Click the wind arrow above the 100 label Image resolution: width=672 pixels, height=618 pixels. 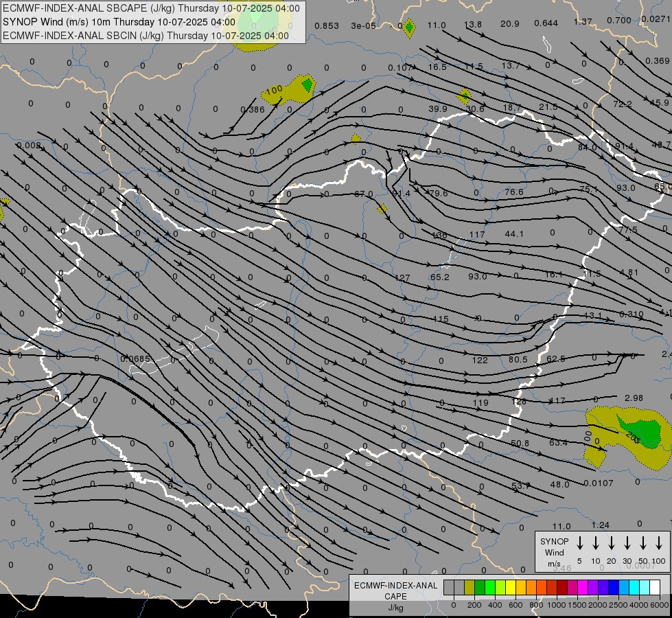coord(659,543)
